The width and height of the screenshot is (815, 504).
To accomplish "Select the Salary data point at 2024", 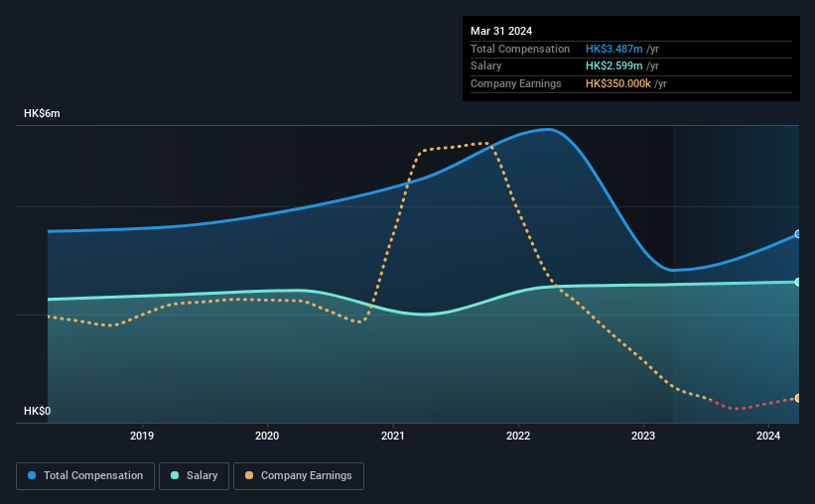I will (798, 282).
